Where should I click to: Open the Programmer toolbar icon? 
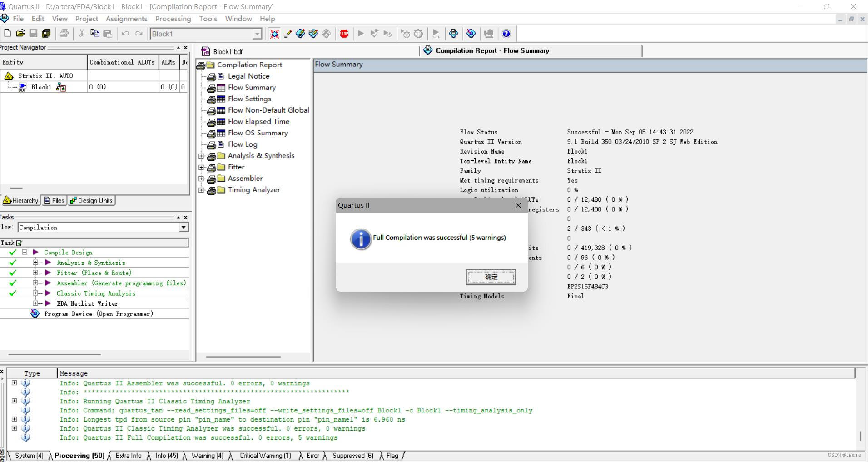coord(471,34)
